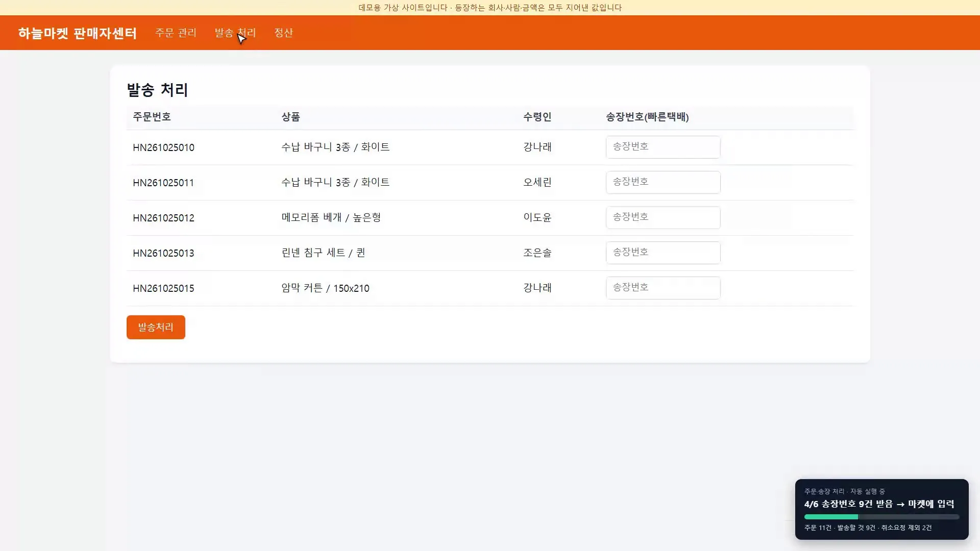
Task: Click recipient 조은솔
Action: tap(537, 253)
